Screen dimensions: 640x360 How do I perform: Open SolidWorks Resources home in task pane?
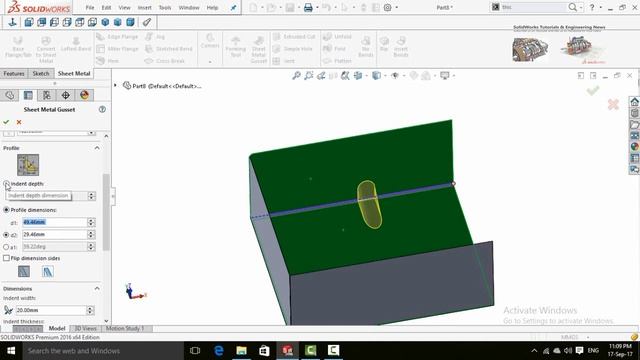coord(634,102)
